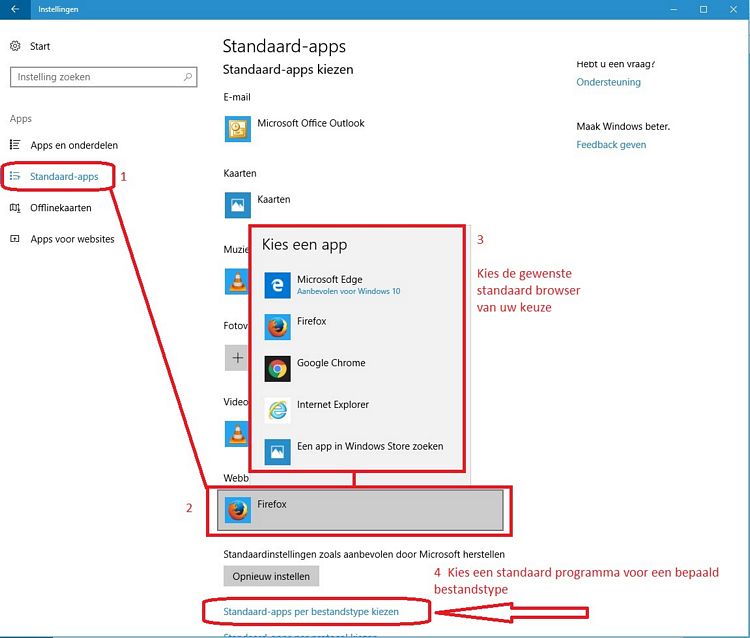
Task: Click the VLC cone icon under Video
Action: pos(236,433)
